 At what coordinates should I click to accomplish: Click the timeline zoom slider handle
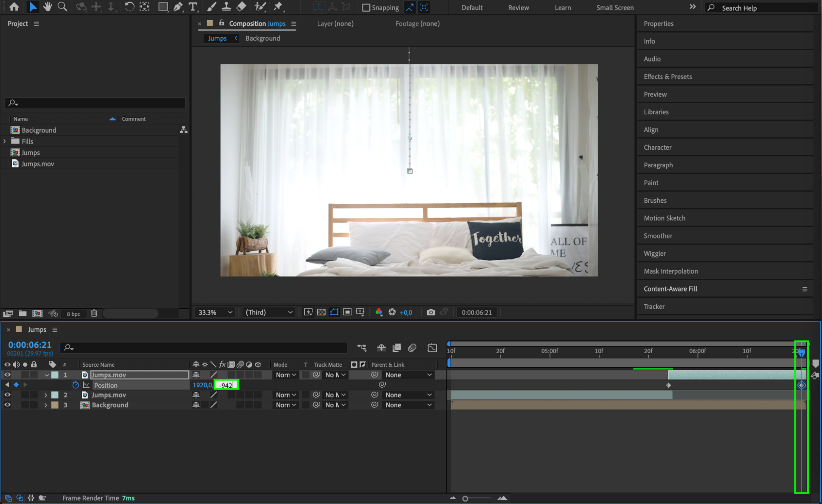click(465, 498)
